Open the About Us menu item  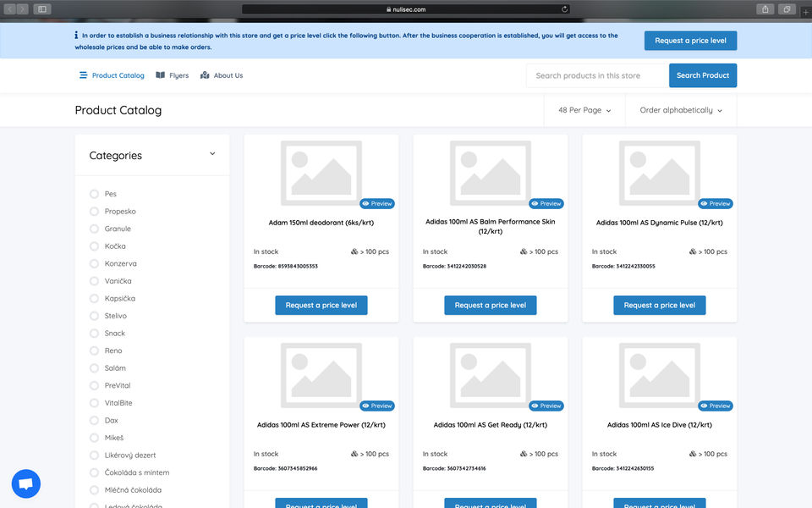click(222, 75)
